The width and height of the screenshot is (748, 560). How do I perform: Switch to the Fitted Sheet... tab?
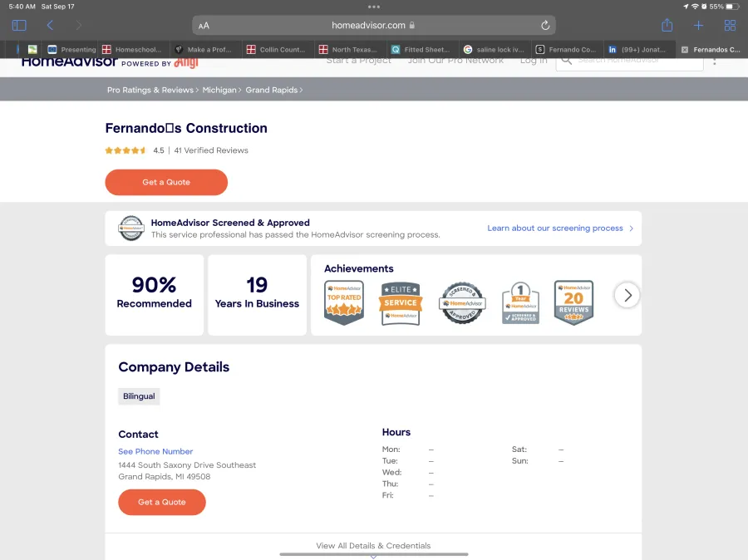[x=422, y=50]
